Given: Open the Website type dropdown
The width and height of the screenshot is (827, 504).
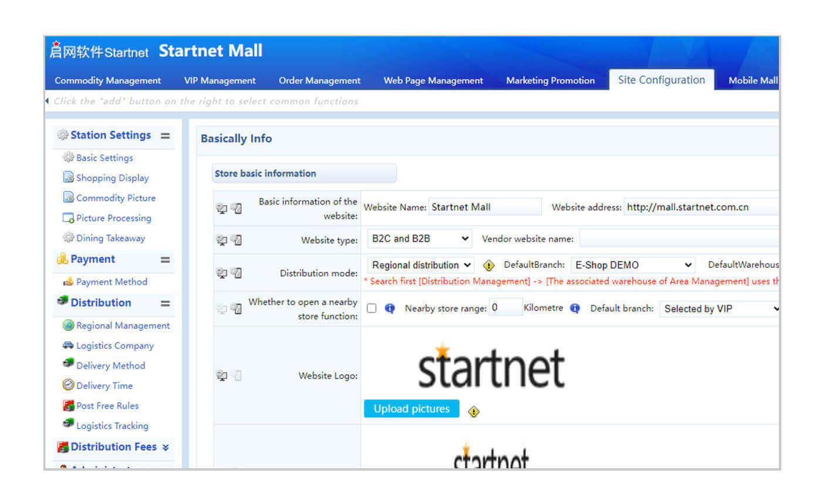Looking at the screenshot, I should (x=419, y=239).
